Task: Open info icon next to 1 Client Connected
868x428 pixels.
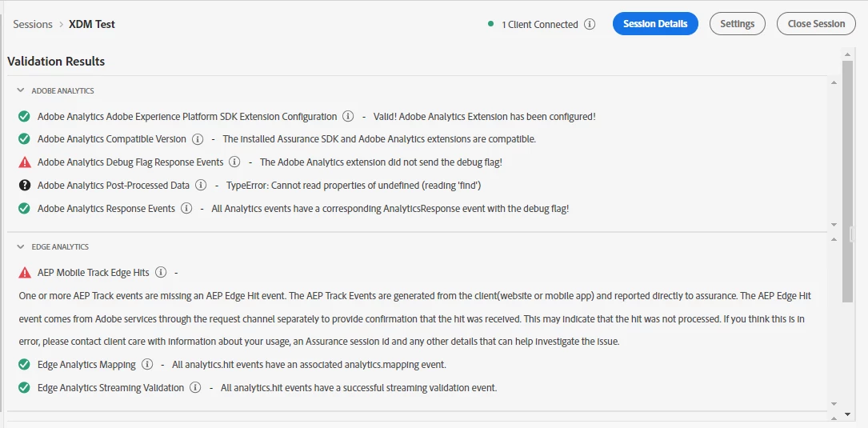Action: [x=590, y=24]
